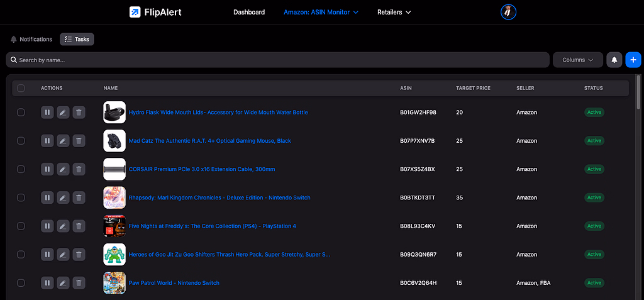This screenshot has width=644, height=300.
Task: Click the FlipAlert logo
Action: [155, 13]
